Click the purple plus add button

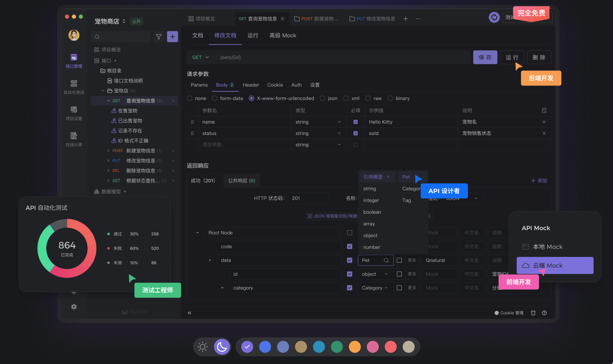[x=172, y=37]
